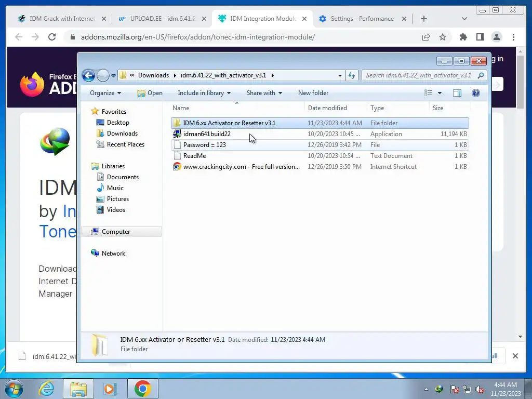Open Windows Media Player from taskbar

click(x=110, y=389)
